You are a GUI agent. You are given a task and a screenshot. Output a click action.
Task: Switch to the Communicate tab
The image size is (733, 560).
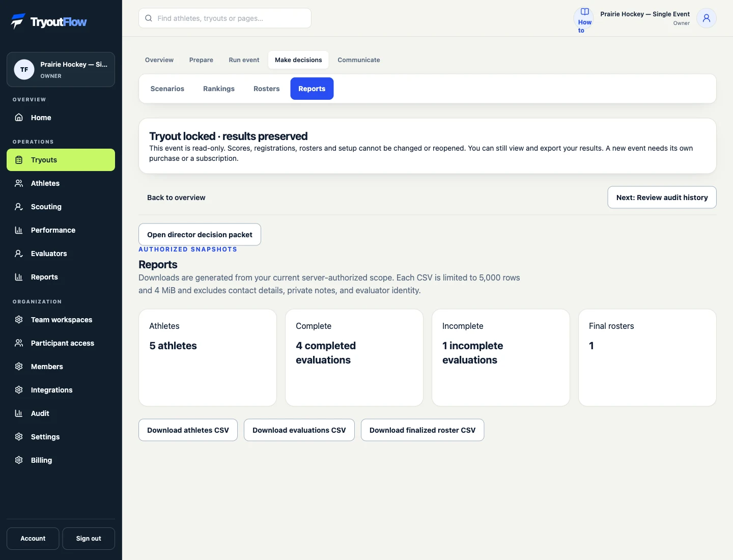359,60
